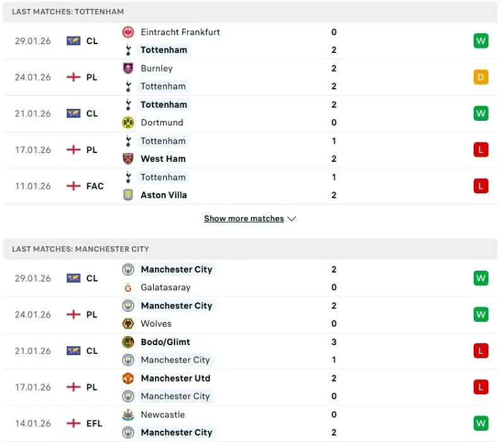The height and width of the screenshot is (442, 504).
Task: Click the red L badge for Bodo/Glimt match
Action: pos(481,351)
